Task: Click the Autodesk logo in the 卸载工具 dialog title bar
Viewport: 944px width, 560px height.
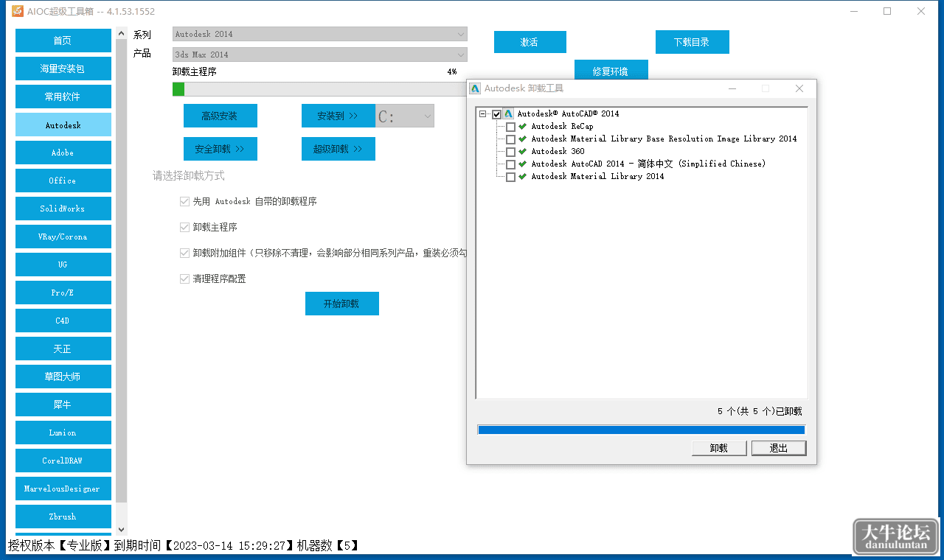Action: [476, 88]
